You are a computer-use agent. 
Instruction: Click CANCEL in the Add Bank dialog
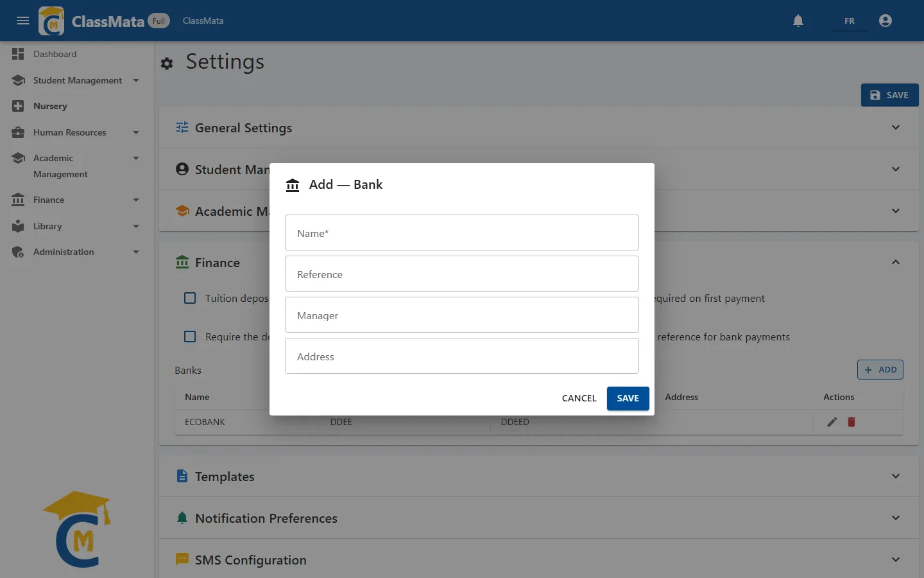tap(579, 398)
